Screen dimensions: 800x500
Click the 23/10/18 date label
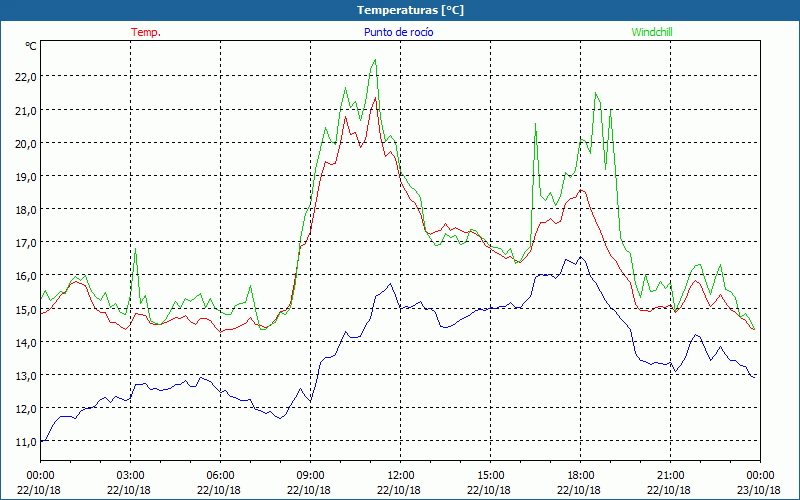point(759,490)
